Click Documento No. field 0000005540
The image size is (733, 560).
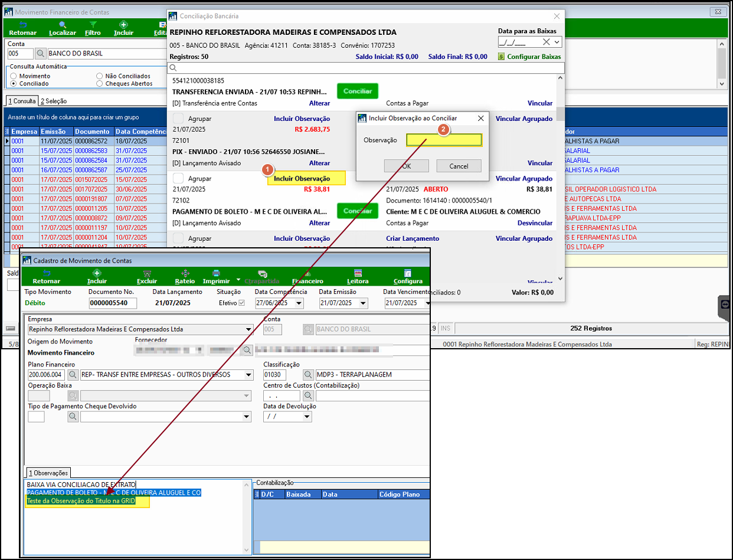[112, 303]
